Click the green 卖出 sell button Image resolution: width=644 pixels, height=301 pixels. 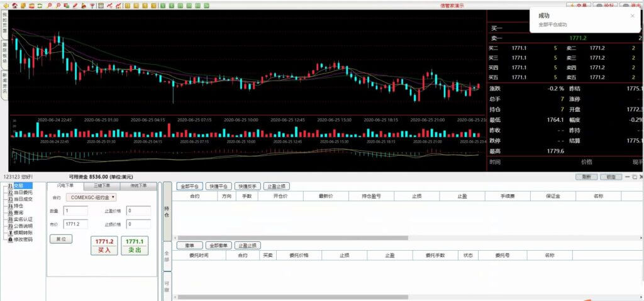point(134,246)
